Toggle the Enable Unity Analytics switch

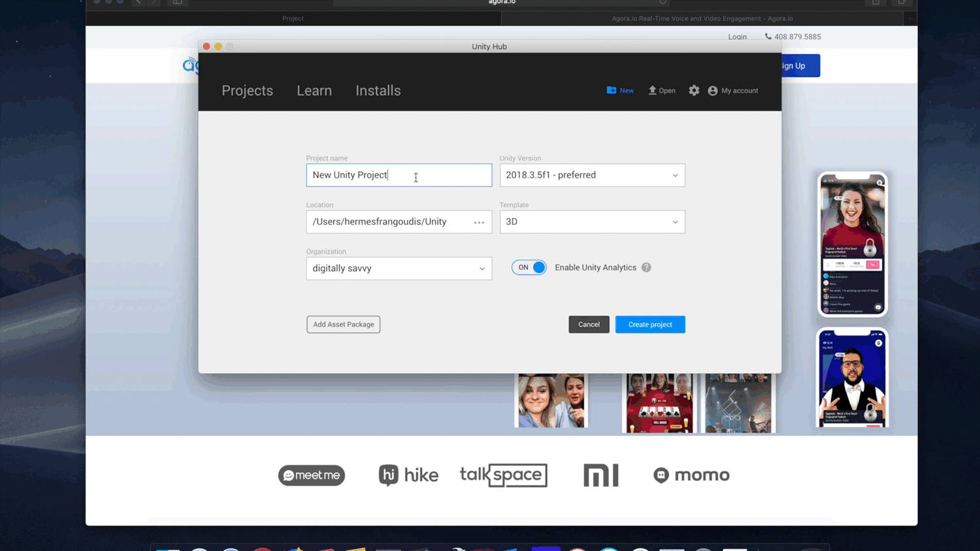tap(529, 267)
